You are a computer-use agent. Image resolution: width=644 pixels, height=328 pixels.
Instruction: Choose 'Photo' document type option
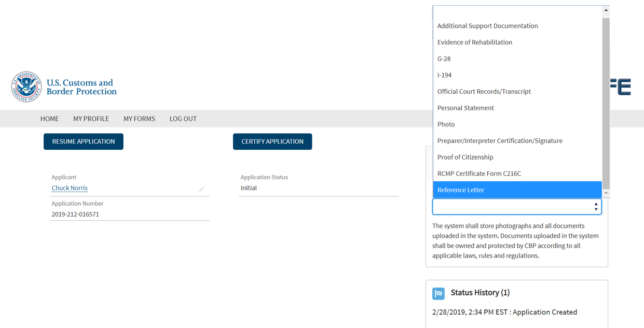(446, 124)
